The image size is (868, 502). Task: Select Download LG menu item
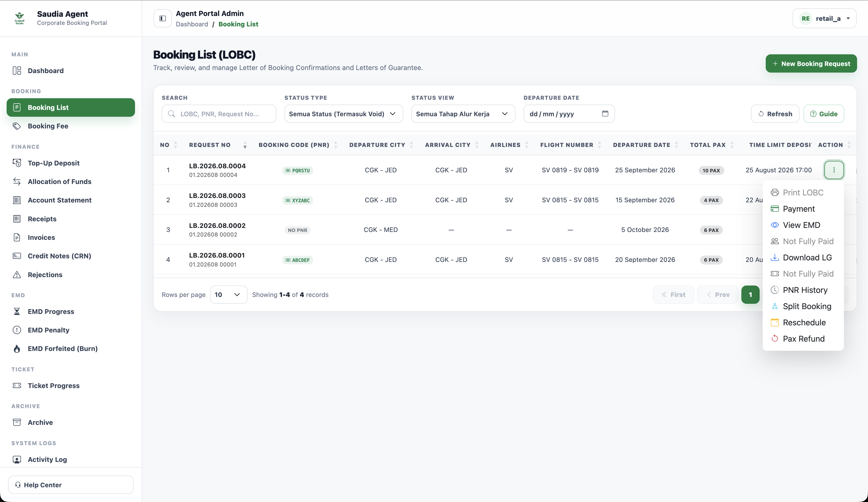coord(803,257)
